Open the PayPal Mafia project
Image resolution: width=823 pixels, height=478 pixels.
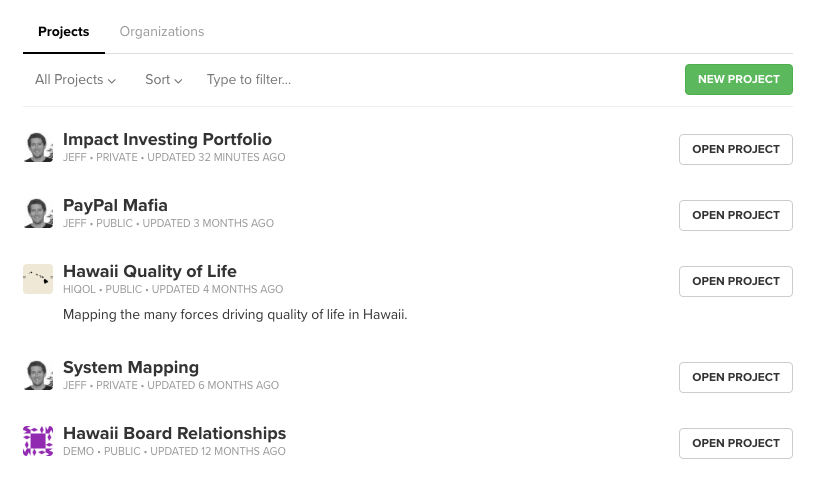pyautogui.click(x=735, y=215)
